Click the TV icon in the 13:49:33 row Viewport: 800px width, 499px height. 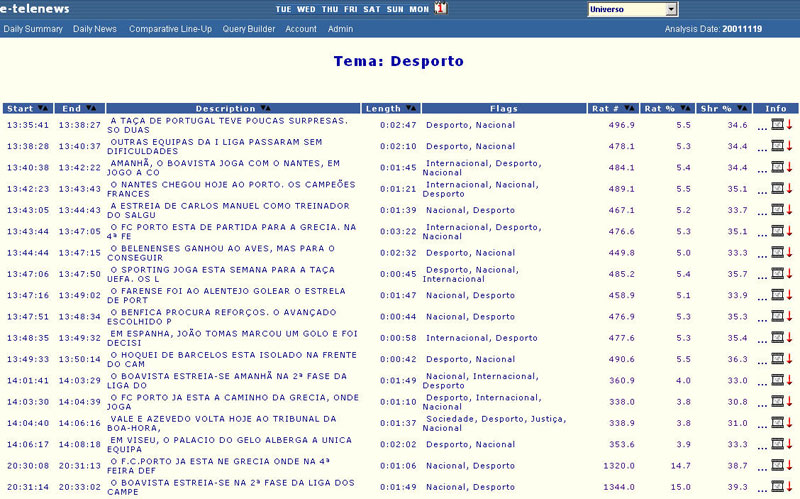coord(777,359)
